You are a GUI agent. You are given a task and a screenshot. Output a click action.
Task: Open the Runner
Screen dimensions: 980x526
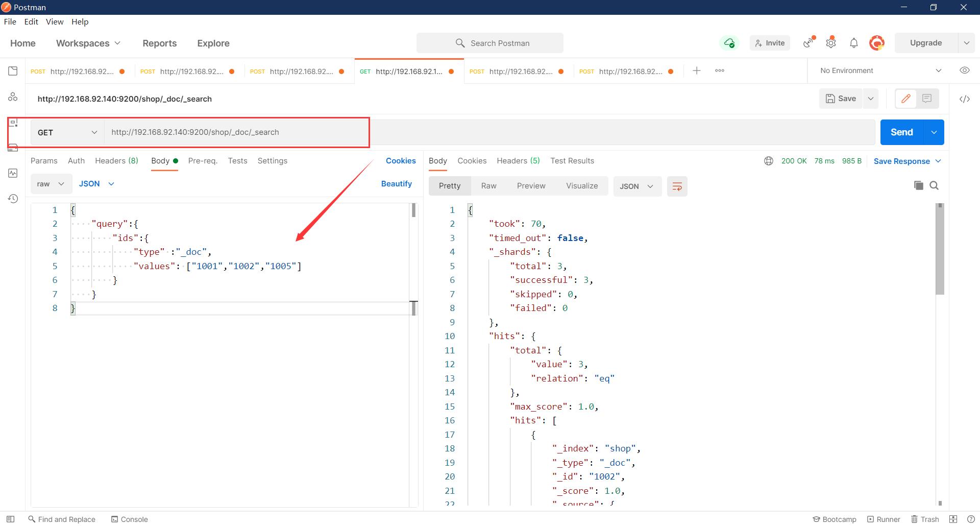coord(884,519)
